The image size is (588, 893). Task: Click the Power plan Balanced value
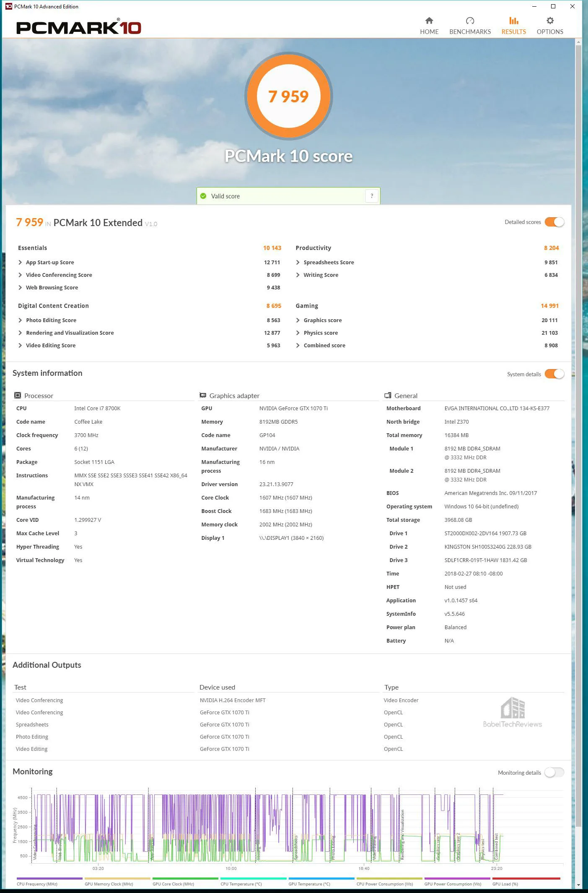[455, 627]
